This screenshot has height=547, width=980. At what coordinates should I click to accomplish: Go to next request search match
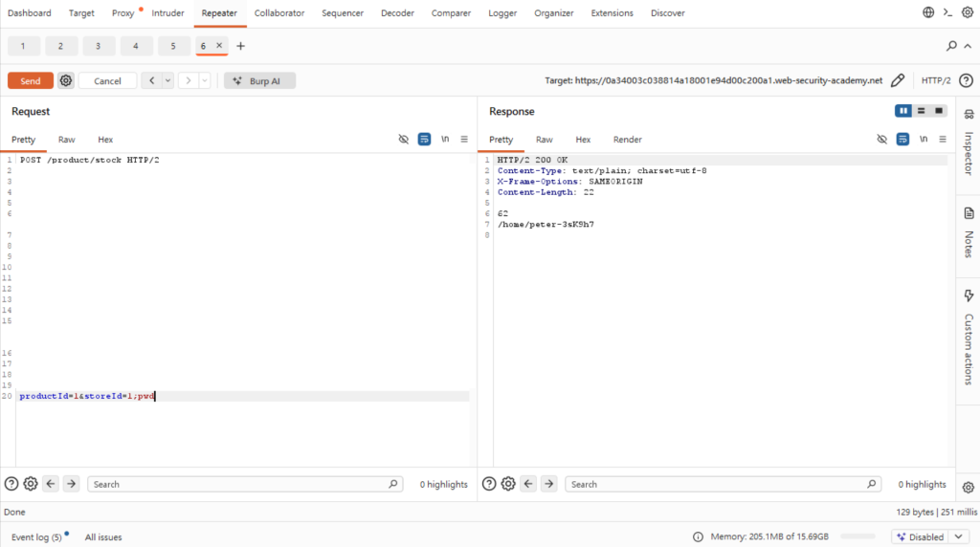[71, 483]
